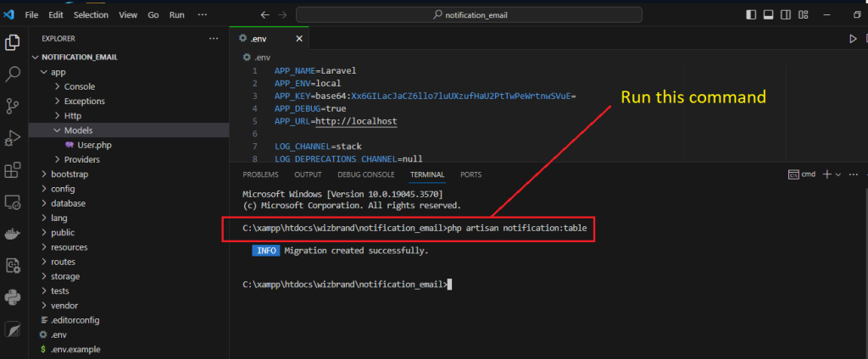This screenshot has height=359, width=868.
Task: Open the Explorer view in activity bar
Action: click(x=13, y=42)
